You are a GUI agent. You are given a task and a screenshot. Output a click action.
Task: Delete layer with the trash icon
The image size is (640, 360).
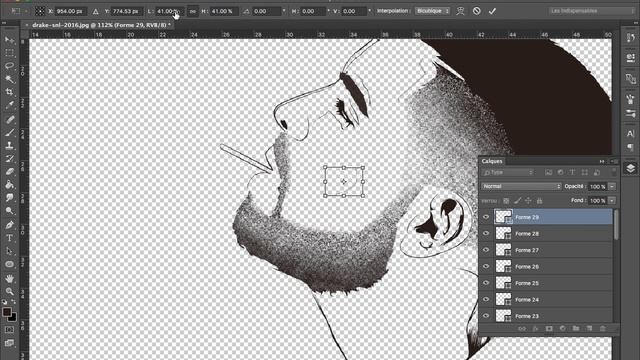pyautogui.click(x=603, y=329)
